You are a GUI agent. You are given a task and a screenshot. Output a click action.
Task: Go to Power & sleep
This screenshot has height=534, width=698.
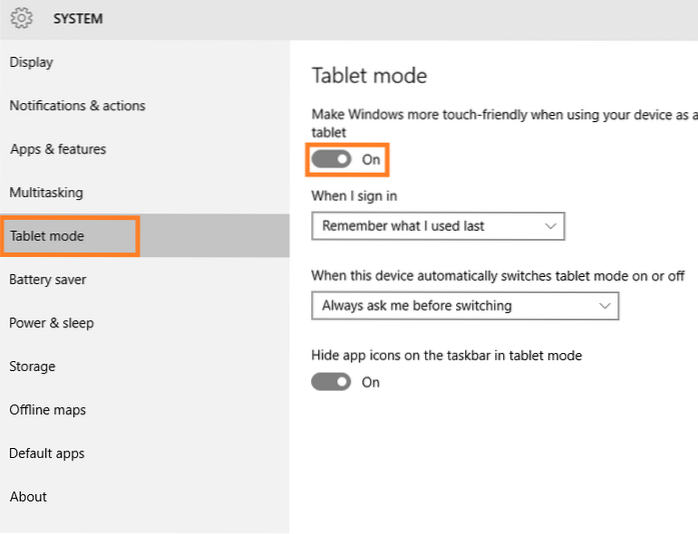[52, 323]
